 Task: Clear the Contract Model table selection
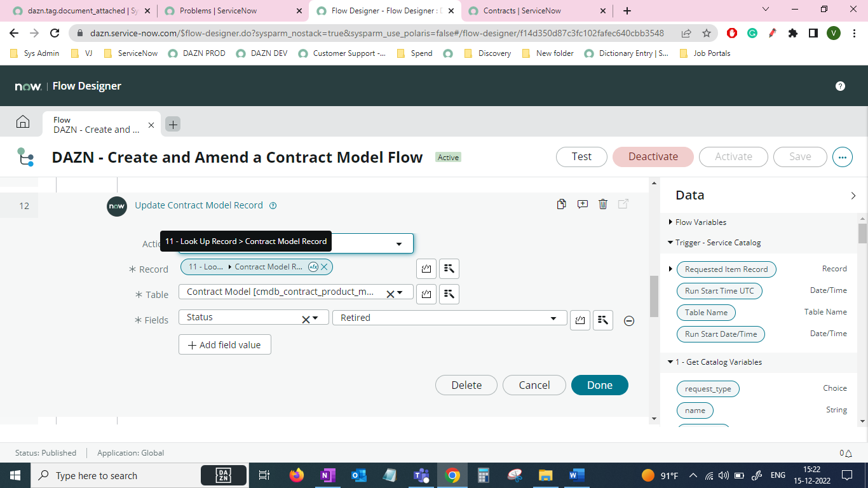[x=390, y=294]
